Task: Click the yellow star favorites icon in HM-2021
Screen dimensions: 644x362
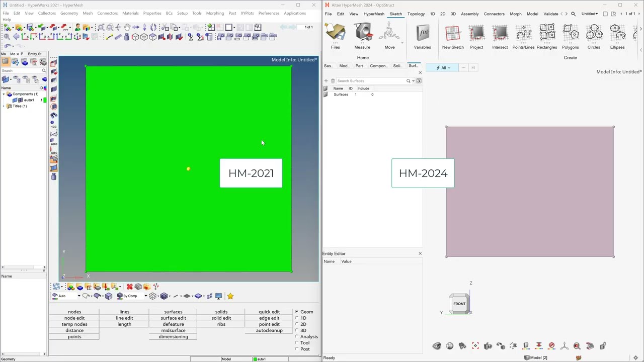Action: point(230,296)
